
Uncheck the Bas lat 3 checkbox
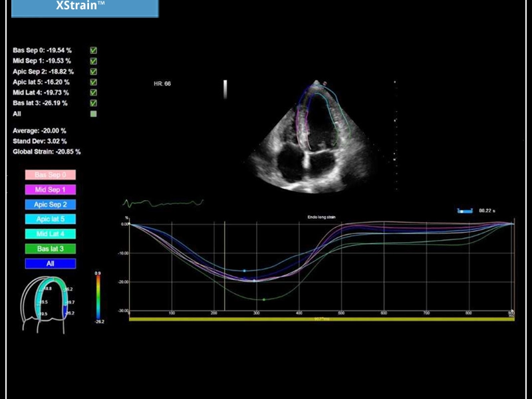click(x=94, y=104)
